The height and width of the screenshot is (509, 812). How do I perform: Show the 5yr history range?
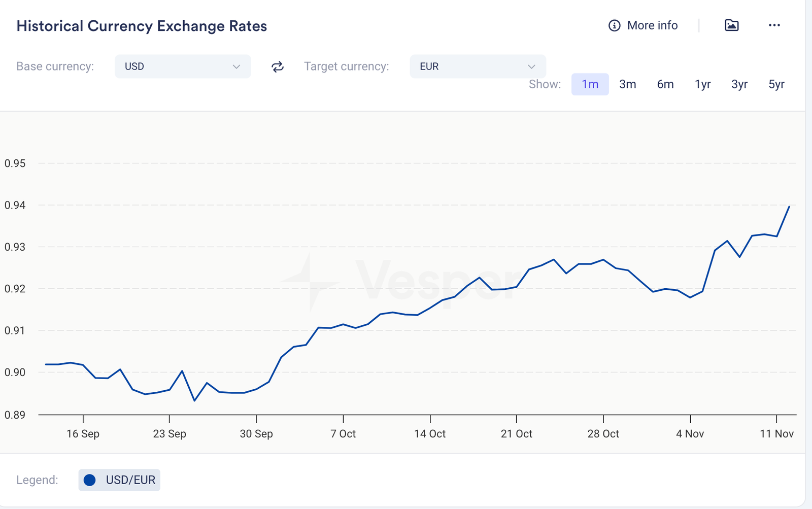[776, 84]
